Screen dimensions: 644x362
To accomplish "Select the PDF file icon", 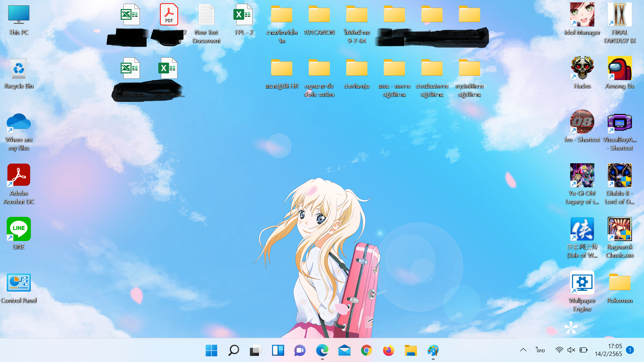I will (169, 15).
